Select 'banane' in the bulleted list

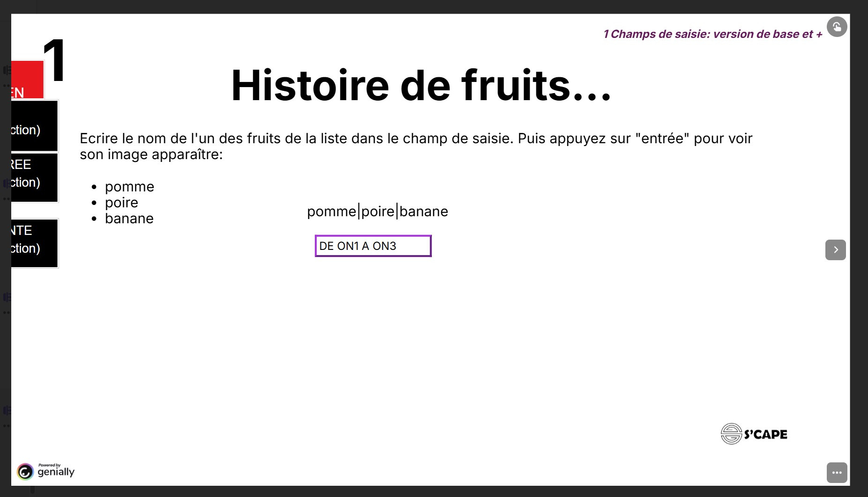pyautogui.click(x=129, y=219)
